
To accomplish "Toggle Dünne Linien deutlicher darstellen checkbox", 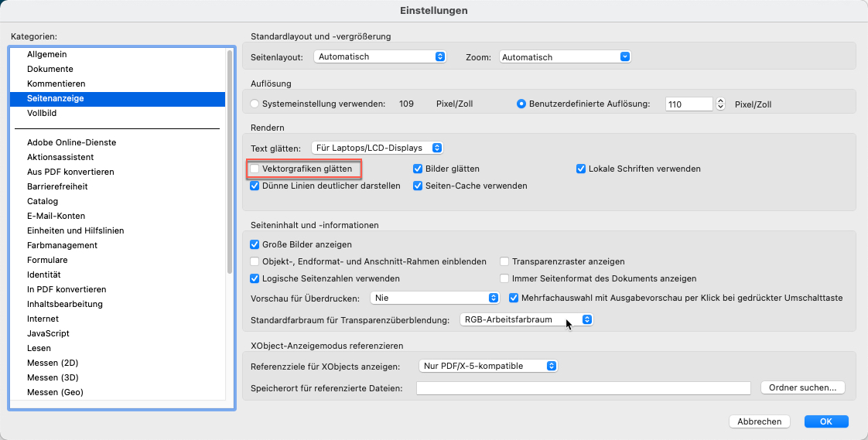I will (x=255, y=186).
